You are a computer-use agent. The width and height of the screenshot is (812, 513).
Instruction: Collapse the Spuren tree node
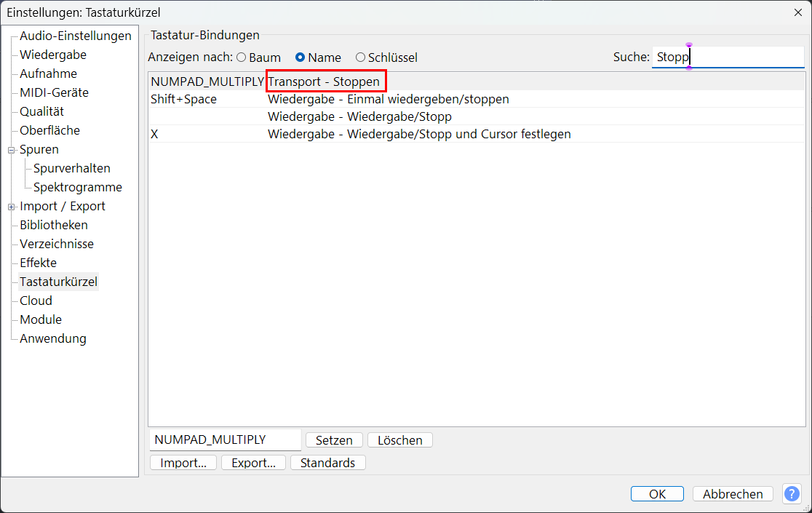pos(11,150)
